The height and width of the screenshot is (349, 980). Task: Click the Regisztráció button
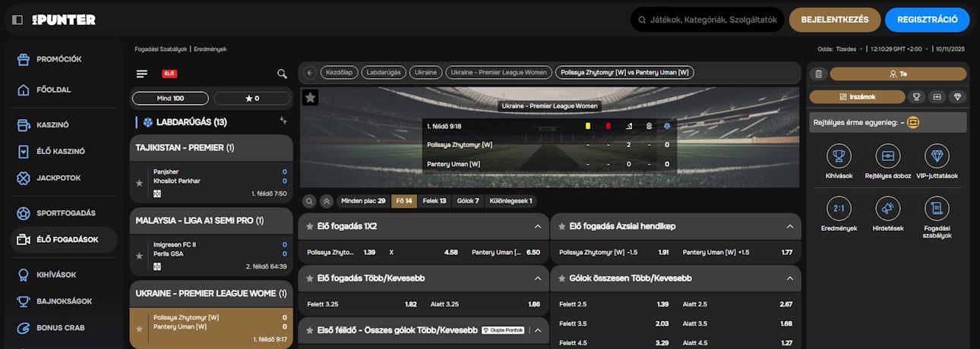point(927,20)
